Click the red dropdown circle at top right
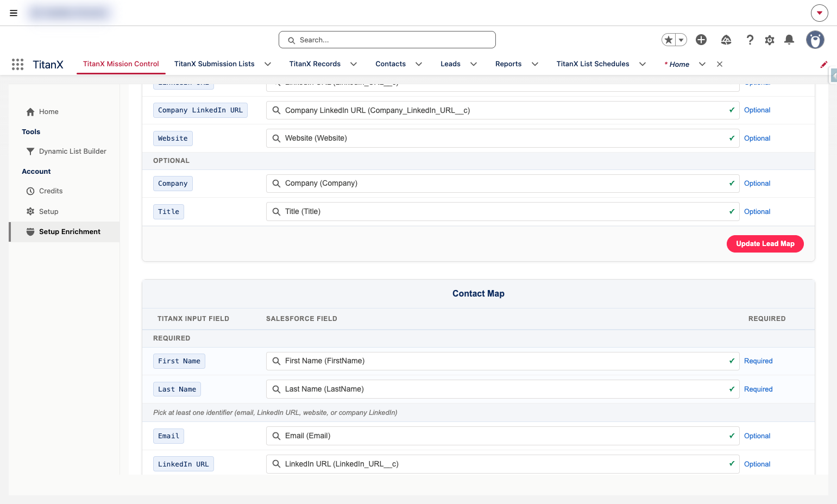Screen dimensions: 837x504 (x=820, y=13)
